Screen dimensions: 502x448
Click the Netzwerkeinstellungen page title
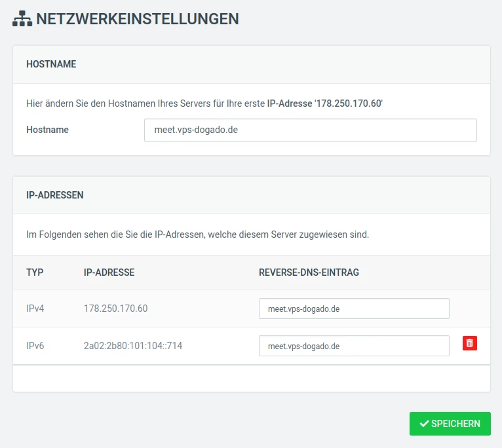click(138, 20)
